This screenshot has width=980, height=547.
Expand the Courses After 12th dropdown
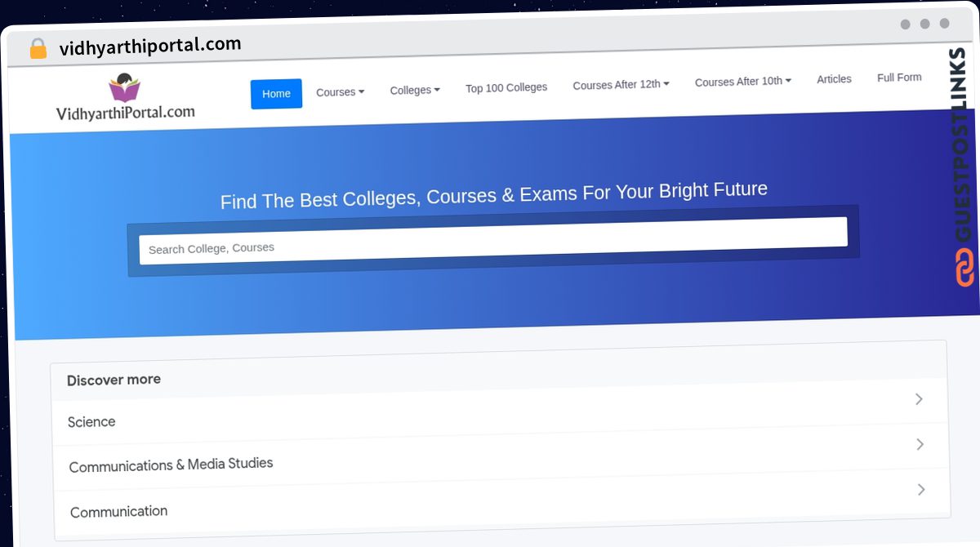621,84
